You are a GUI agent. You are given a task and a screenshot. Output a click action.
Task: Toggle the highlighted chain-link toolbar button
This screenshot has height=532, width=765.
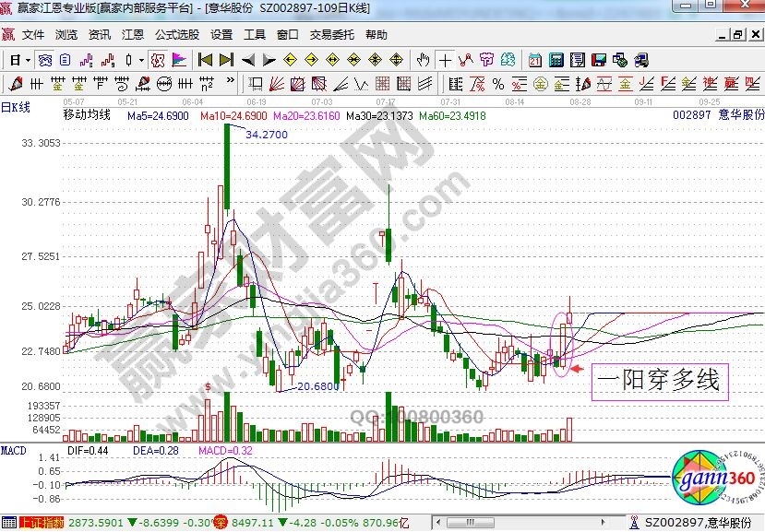46,60
